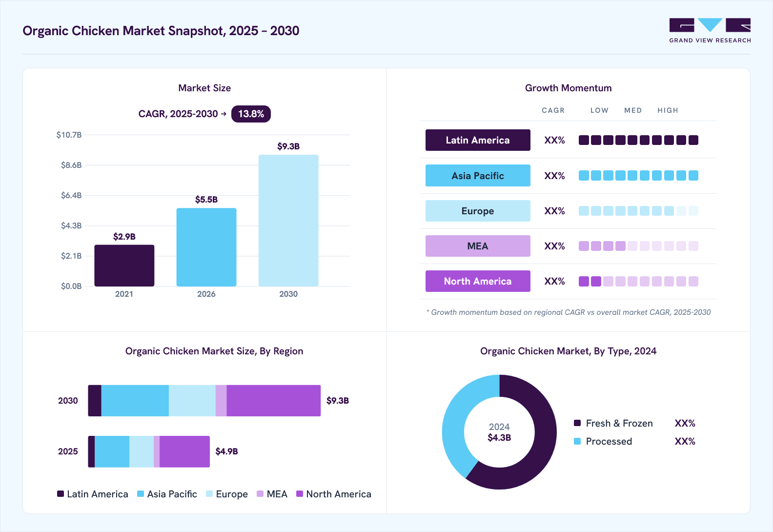Viewport: 773px width, 532px height.
Task: Click the Growth Momentum heading
Action: point(569,88)
